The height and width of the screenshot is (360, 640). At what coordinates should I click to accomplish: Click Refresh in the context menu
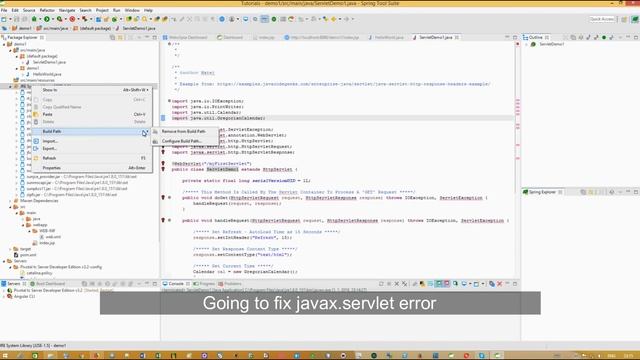coord(92,158)
